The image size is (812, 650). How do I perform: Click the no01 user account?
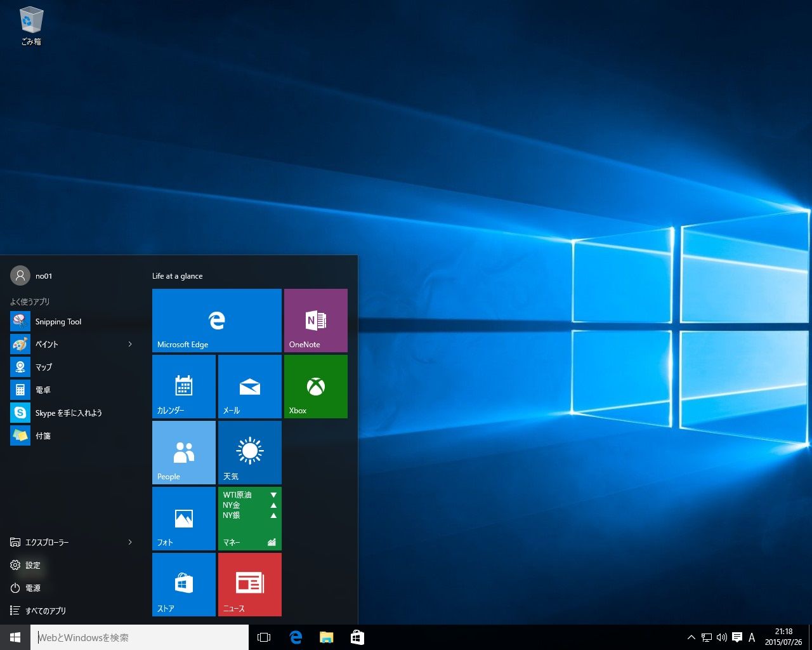coord(32,275)
